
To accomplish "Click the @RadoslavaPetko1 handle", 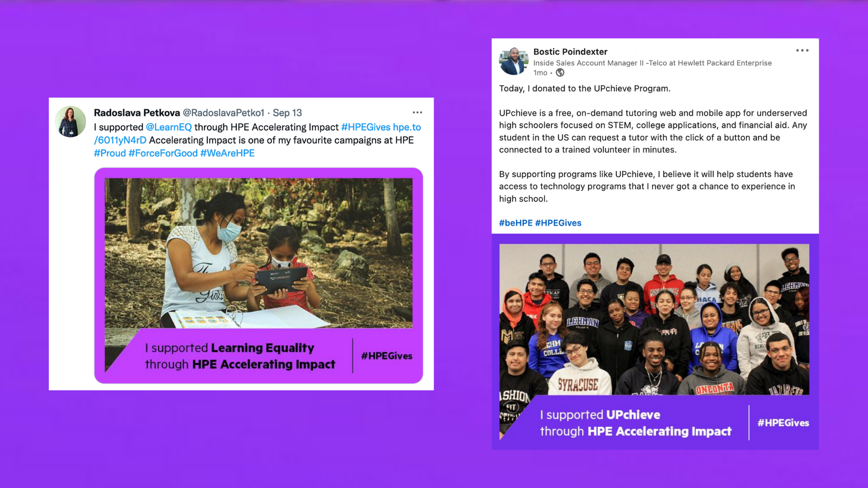I will coord(223,113).
